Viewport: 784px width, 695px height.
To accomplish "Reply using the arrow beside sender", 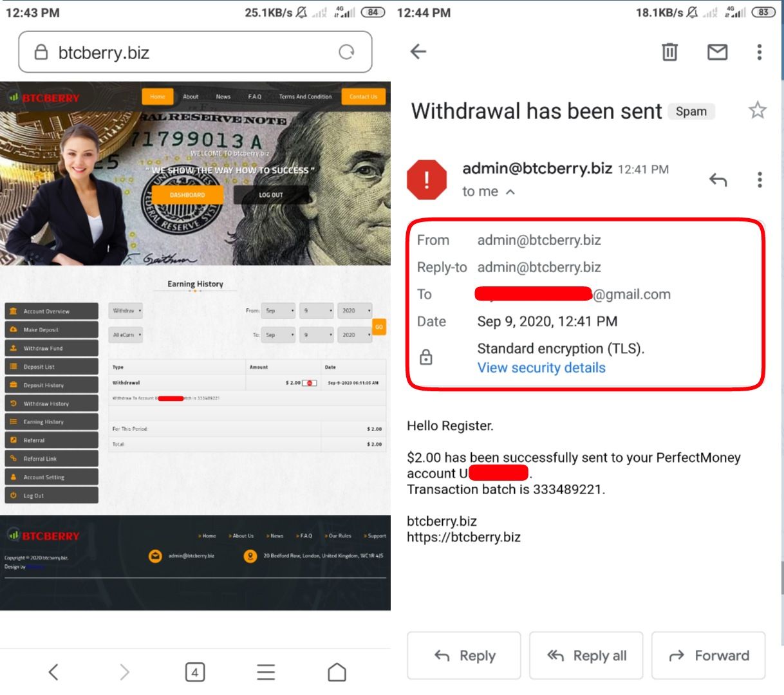I will (718, 180).
